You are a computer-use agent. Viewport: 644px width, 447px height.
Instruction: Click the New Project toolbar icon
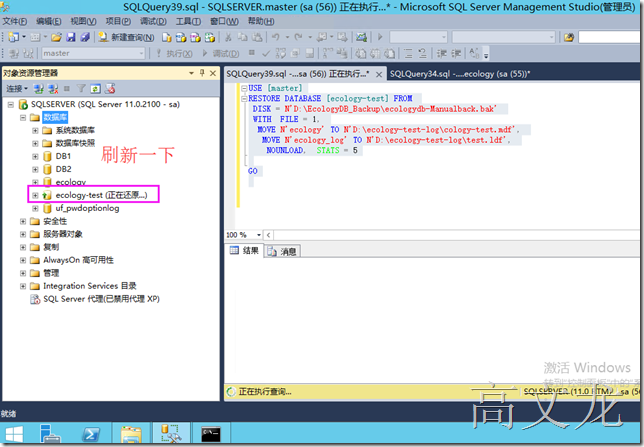pyautogui.click(x=13, y=37)
